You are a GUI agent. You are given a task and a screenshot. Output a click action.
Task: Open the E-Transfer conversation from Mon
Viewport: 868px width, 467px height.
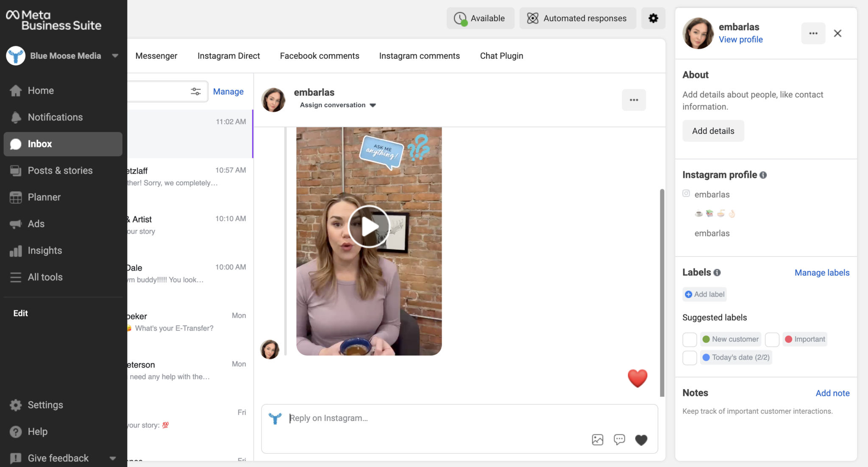[x=190, y=328]
